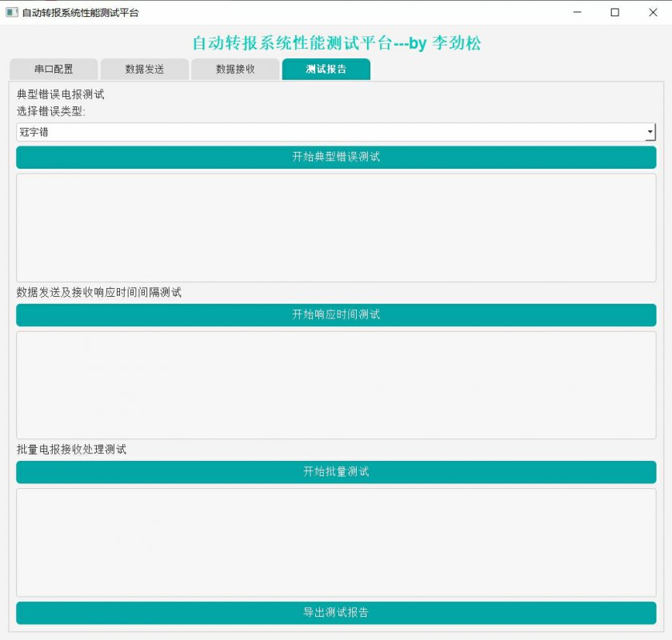Image resolution: width=672 pixels, height=640 pixels.
Task: Select the 数据接收 tab
Action: point(234,69)
